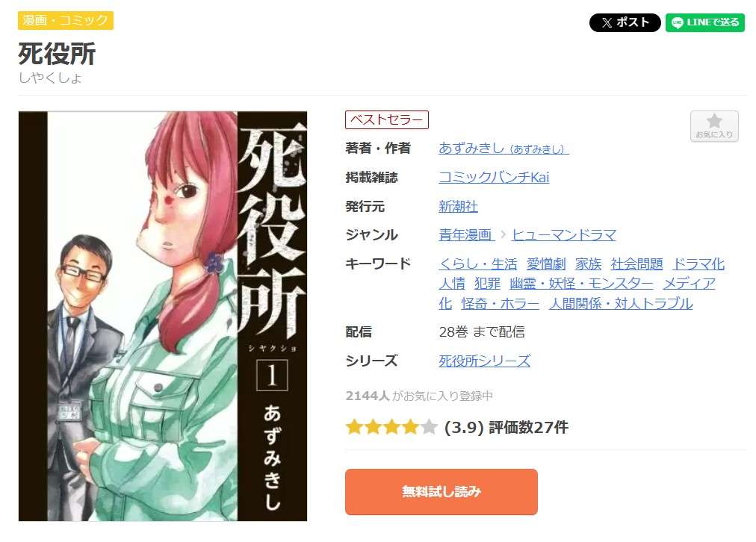The image size is (756, 542).
Task: Click the 無料試し読み button
Action: point(441,491)
